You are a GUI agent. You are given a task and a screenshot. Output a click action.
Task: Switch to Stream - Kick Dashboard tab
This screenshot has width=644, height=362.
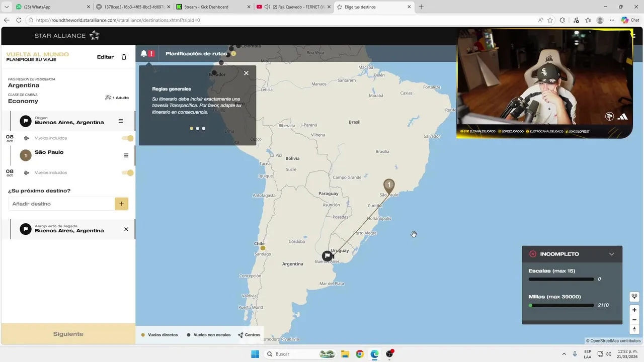click(x=213, y=7)
